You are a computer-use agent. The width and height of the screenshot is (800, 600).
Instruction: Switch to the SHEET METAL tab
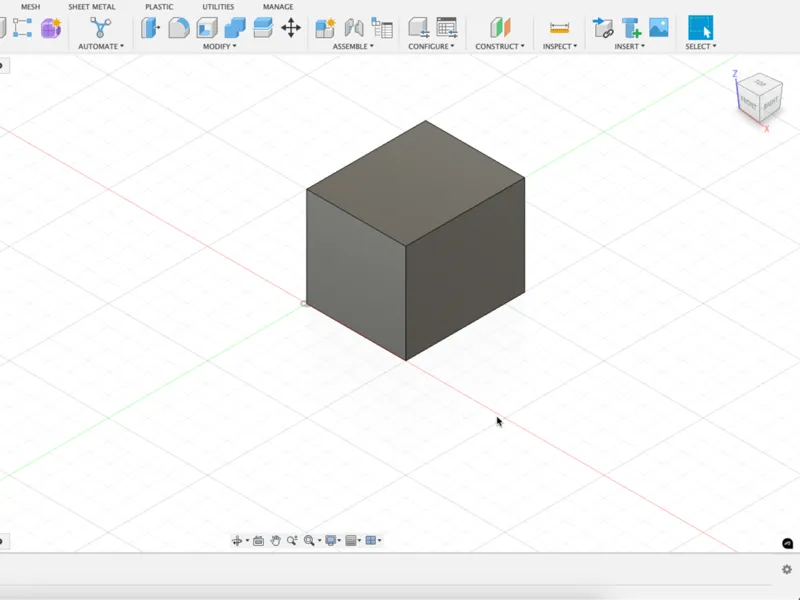tap(92, 7)
